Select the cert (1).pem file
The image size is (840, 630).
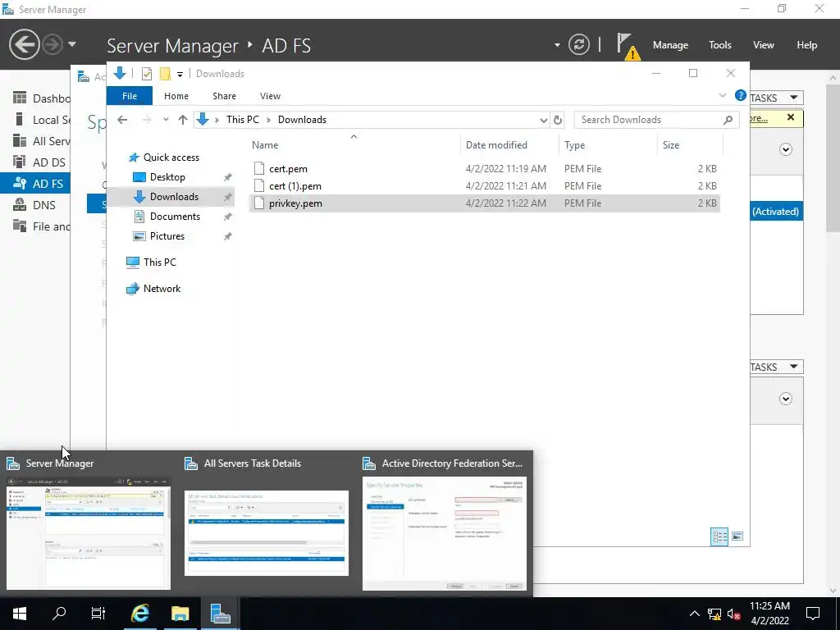[x=484, y=186]
